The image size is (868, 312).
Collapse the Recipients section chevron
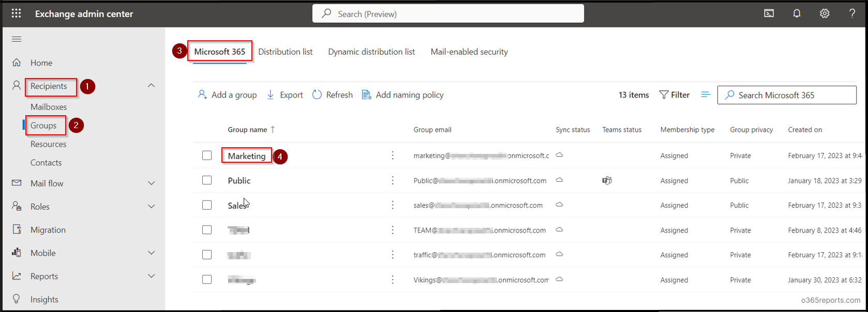coord(151,86)
